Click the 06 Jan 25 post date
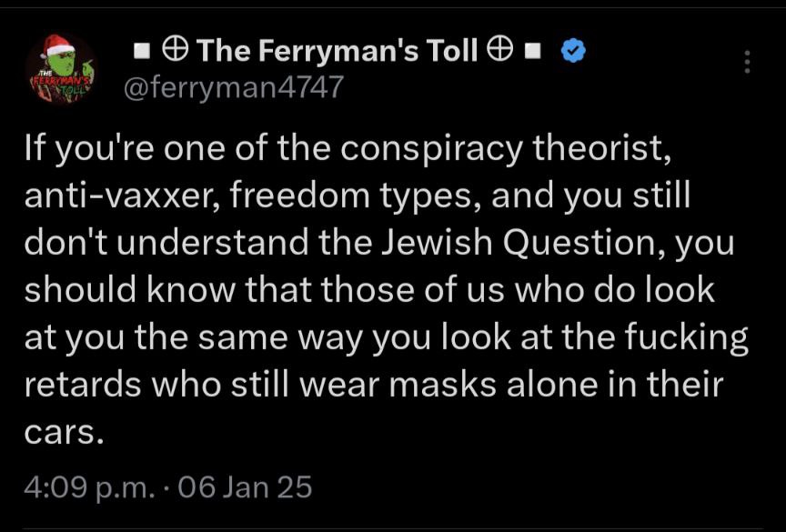The width and height of the screenshot is (786, 532). [x=246, y=487]
